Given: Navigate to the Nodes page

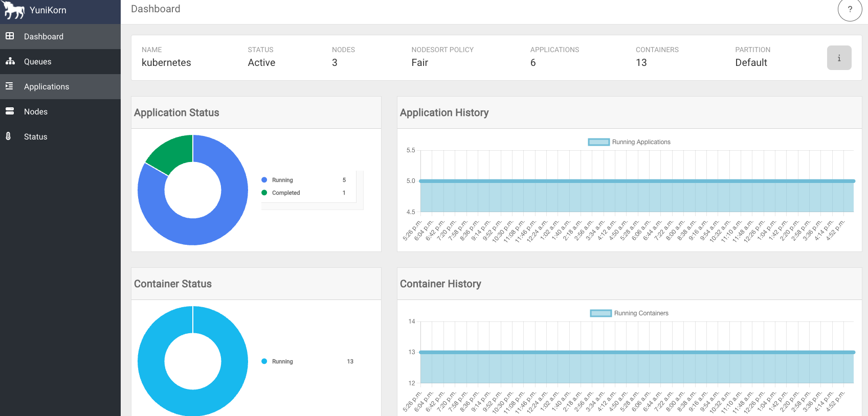Looking at the screenshot, I should tap(60, 112).
